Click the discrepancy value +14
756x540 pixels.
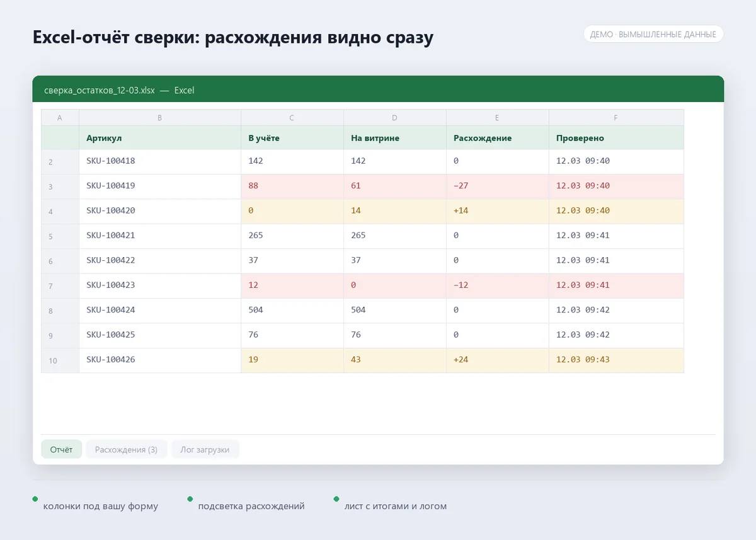coord(498,211)
